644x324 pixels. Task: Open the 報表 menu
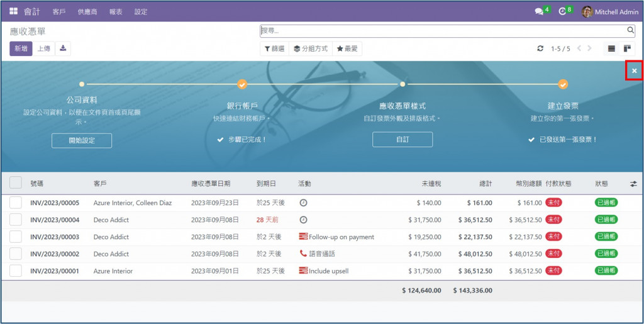point(116,12)
